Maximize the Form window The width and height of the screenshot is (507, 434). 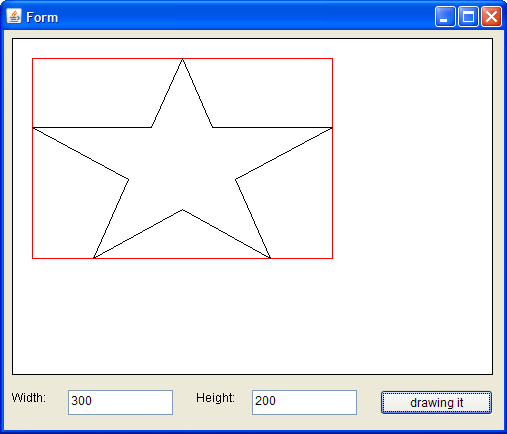point(468,16)
